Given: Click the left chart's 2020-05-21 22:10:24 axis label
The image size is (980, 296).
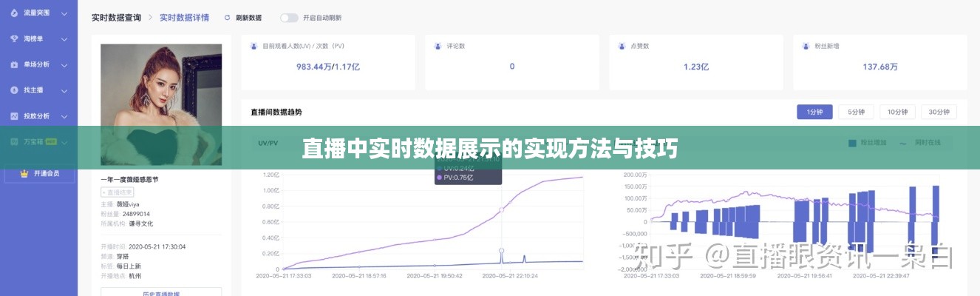Looking at the screenshot, I should click(511, 275).
